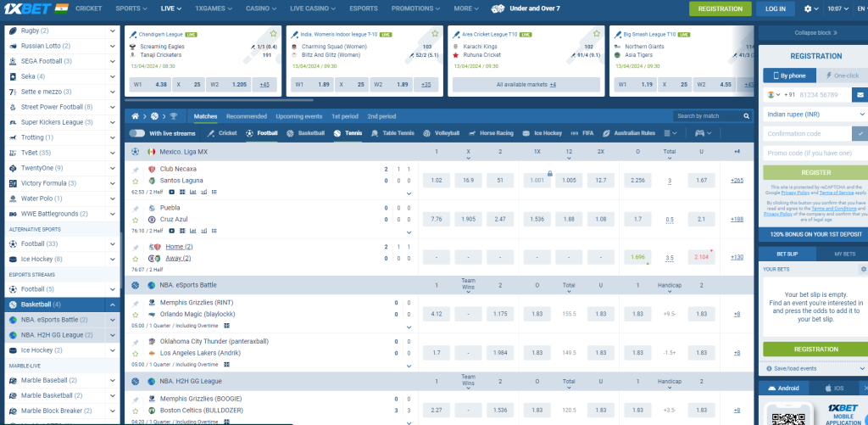The width and height of the screenshot is (868, 425).
Task: Open live video icon for Puebla match
Action: [x=171, y=231]
